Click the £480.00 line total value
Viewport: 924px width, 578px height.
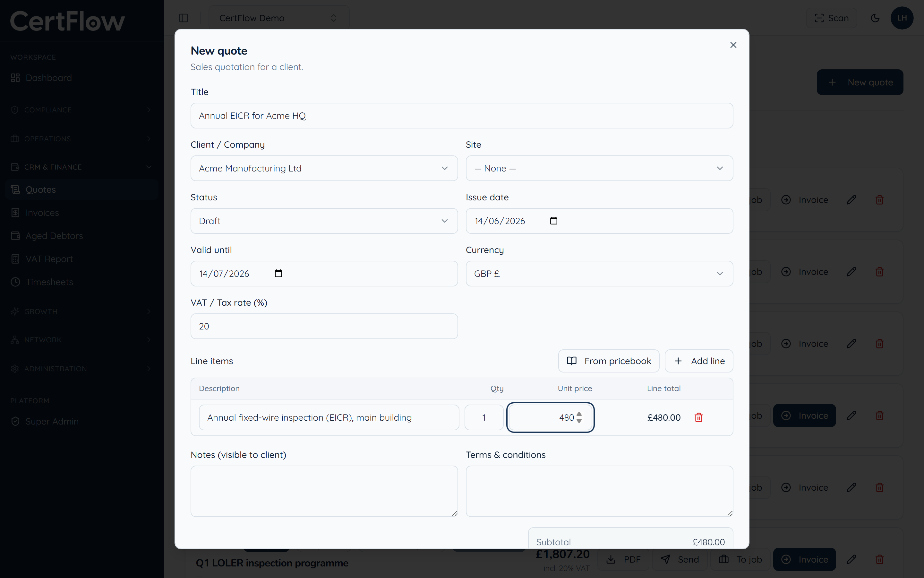663,417
